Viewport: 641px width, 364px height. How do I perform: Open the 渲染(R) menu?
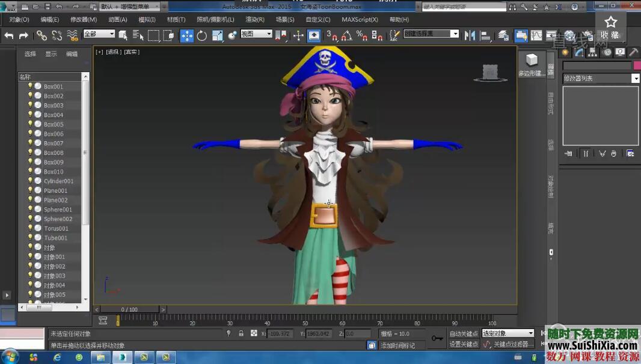[x=255, y=20]
